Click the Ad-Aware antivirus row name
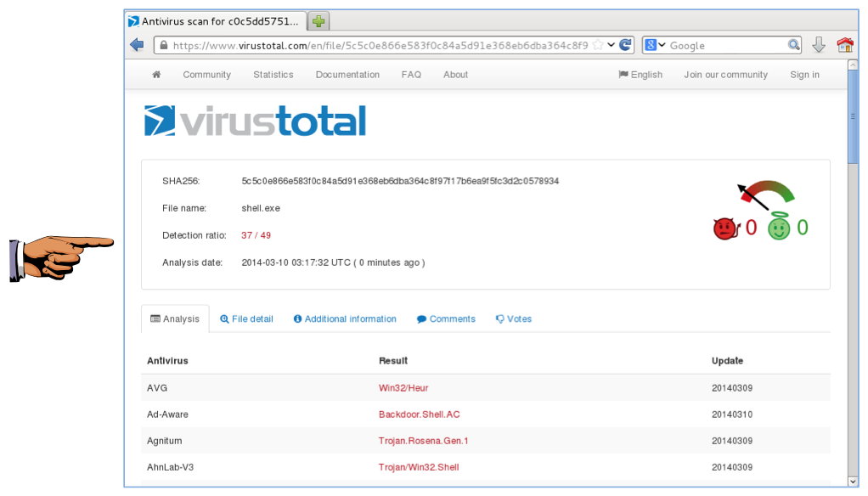 [x=167, y=414]
